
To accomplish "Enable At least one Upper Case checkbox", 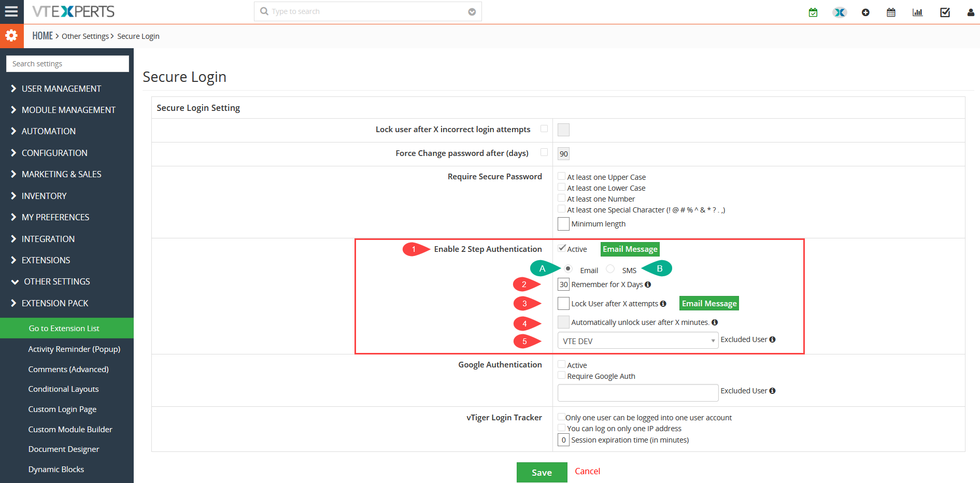I will 561,176.
